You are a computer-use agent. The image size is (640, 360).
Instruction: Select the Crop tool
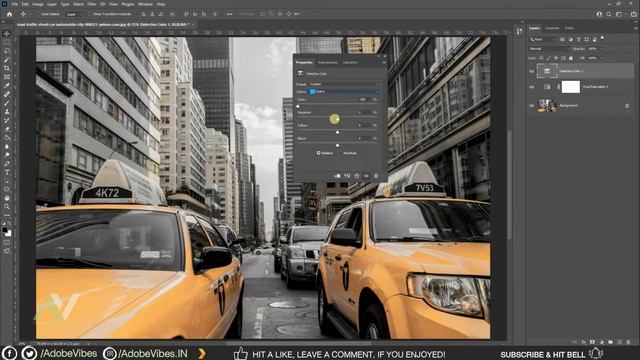[x=7, y=68]
